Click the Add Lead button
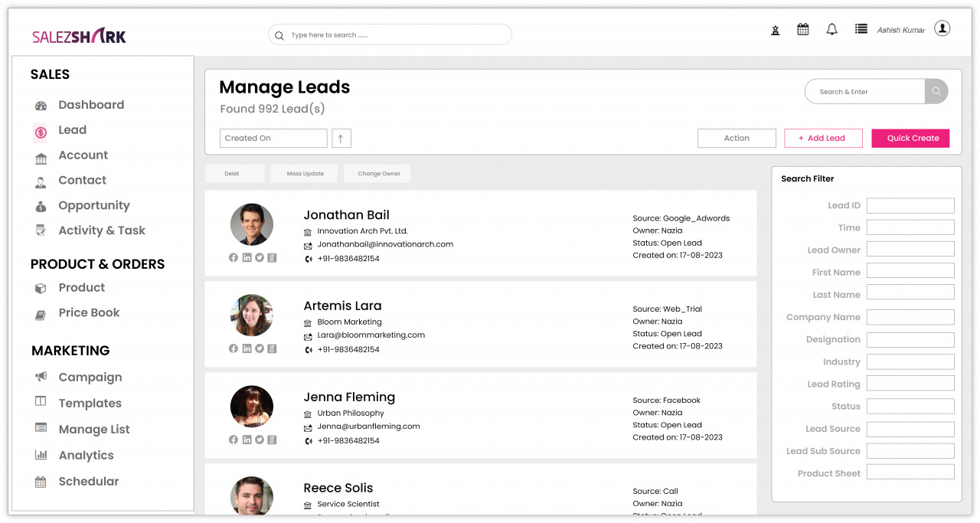The image size is (980, 523). point(823,138)
